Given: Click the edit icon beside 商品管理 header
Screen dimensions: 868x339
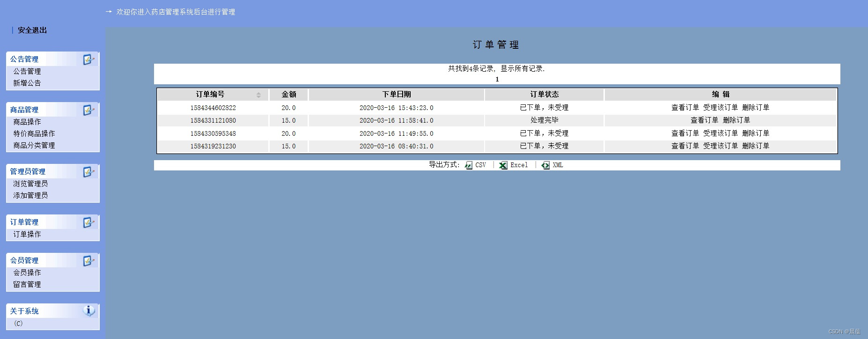Looking at the screenshot, I should 88,110.
